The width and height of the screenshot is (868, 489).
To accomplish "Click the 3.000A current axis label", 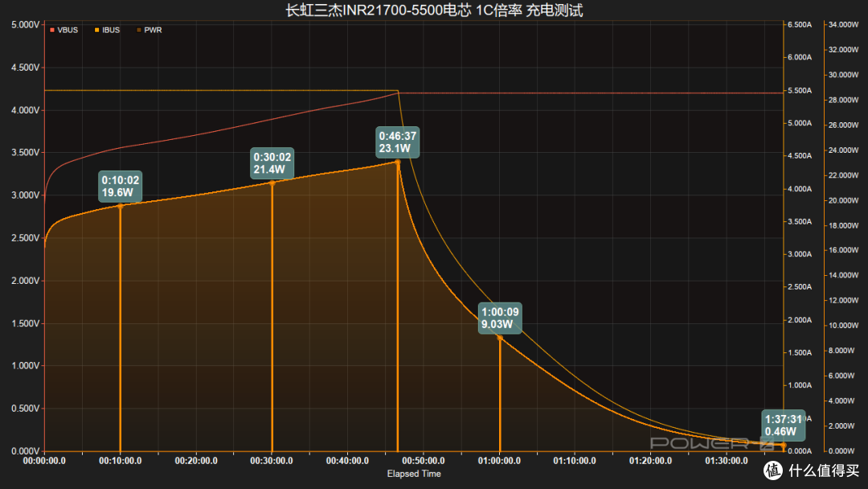I will pyautogui.click(x=800, y=254).
